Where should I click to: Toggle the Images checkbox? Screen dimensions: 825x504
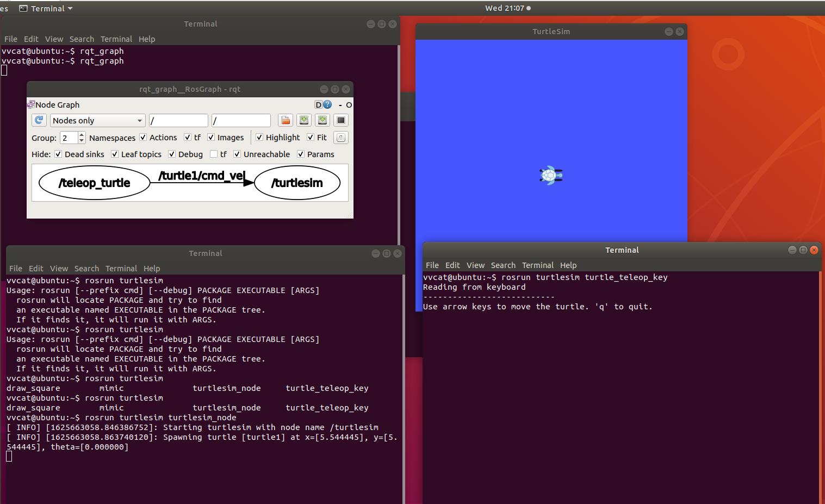click(211, 138)
